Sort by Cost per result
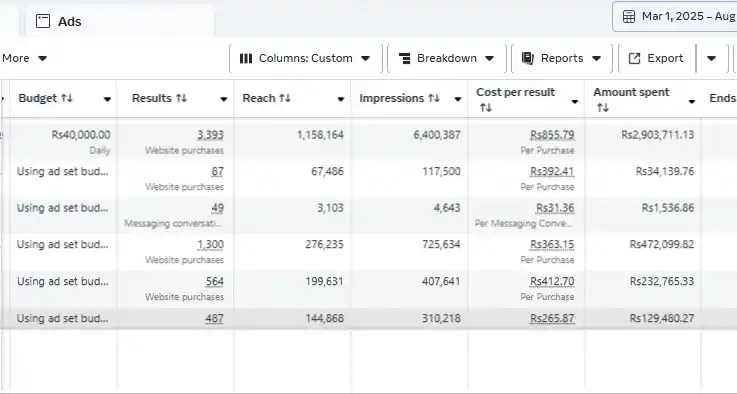The height and width of the screenshot is (394, 737). click(486, 108)
